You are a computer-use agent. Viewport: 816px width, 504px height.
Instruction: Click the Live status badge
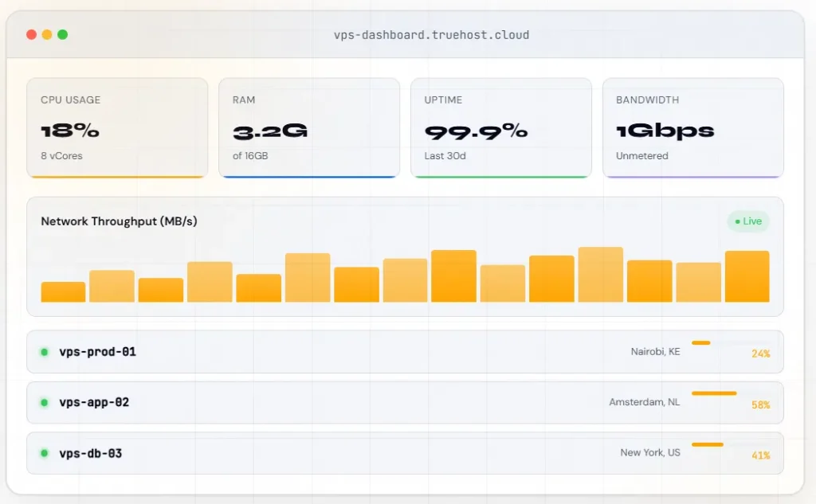(748, 221)
